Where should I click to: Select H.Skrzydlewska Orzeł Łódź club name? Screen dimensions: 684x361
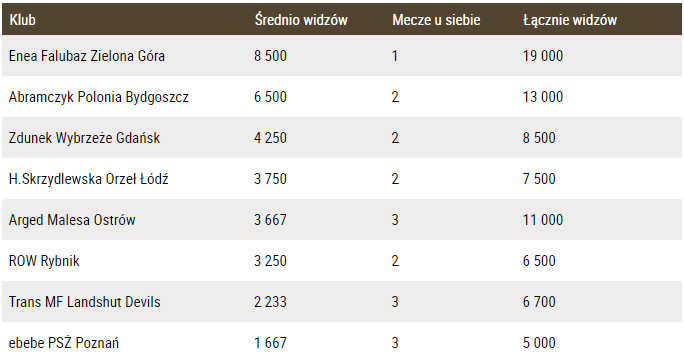(x=89, y=179)
